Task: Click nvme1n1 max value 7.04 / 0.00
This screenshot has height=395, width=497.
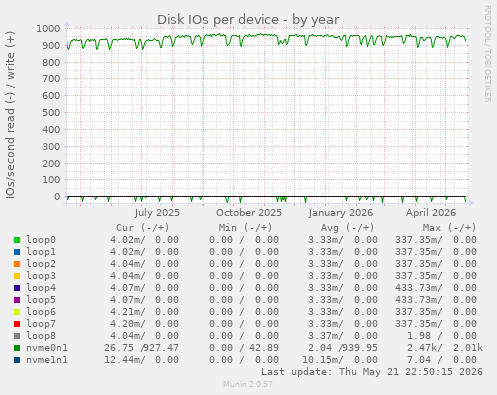Action: 442,360
